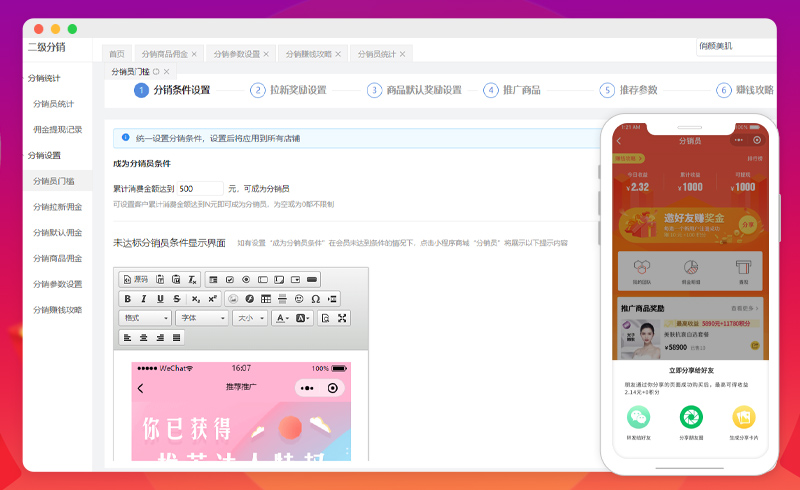Apply italic formatting in the editor
800x490 pixels.
tap(144, 298)
